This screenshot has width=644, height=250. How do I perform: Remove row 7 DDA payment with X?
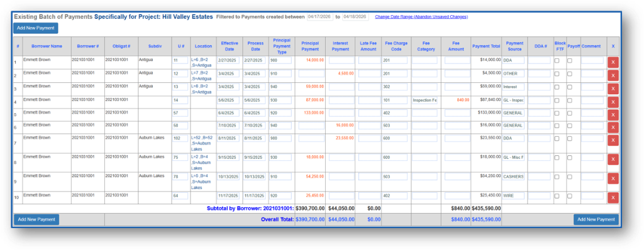point(613,141)
